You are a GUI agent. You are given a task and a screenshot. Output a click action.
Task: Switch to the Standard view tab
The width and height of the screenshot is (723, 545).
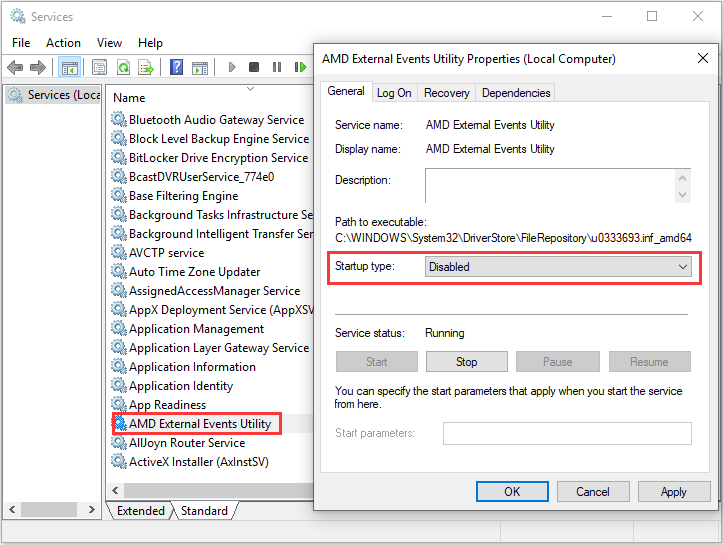pyautogui.click(x=204, y=510)
